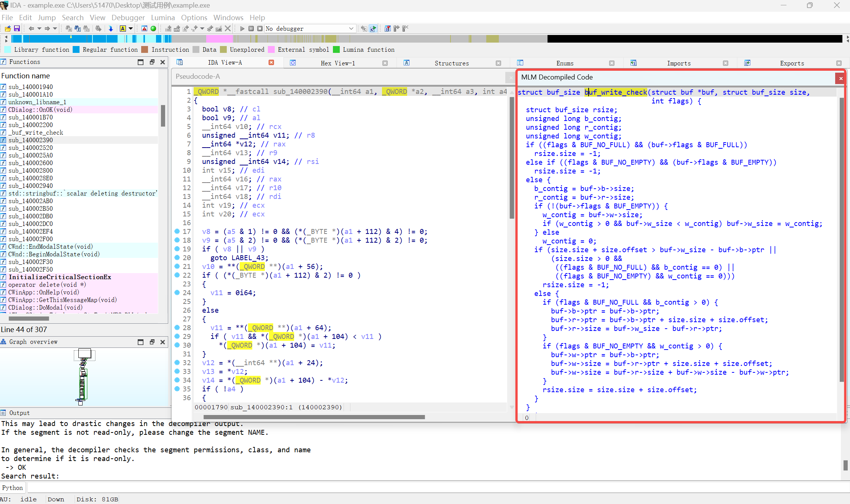Expand dropdown beside the yellow 'A' search icon
Image resolution: width=850 pixels, height=504 pixels.
[x=131, y=29]
